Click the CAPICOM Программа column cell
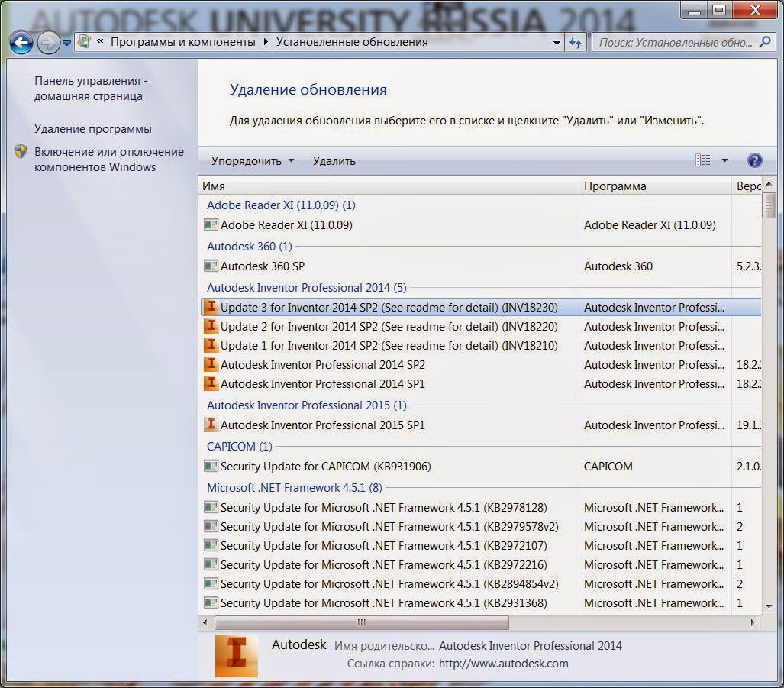 (x=608, y=467)
